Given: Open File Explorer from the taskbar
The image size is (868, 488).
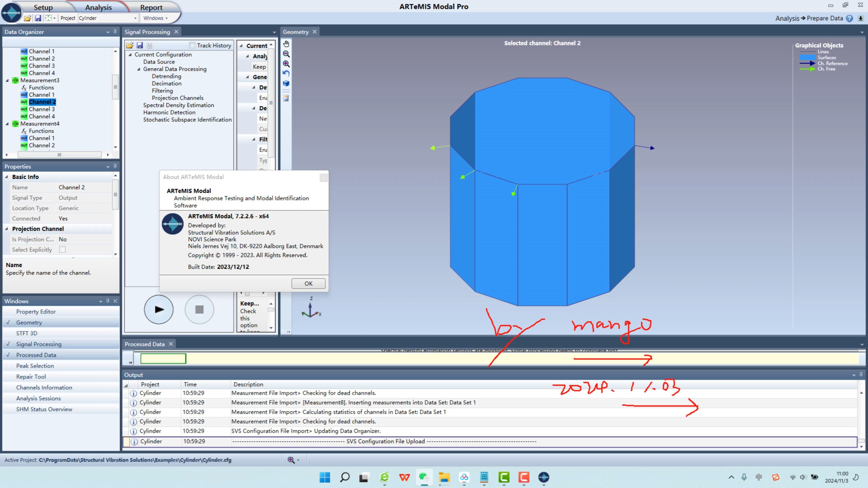Looking at the screenshot, I should coord(444,477).
